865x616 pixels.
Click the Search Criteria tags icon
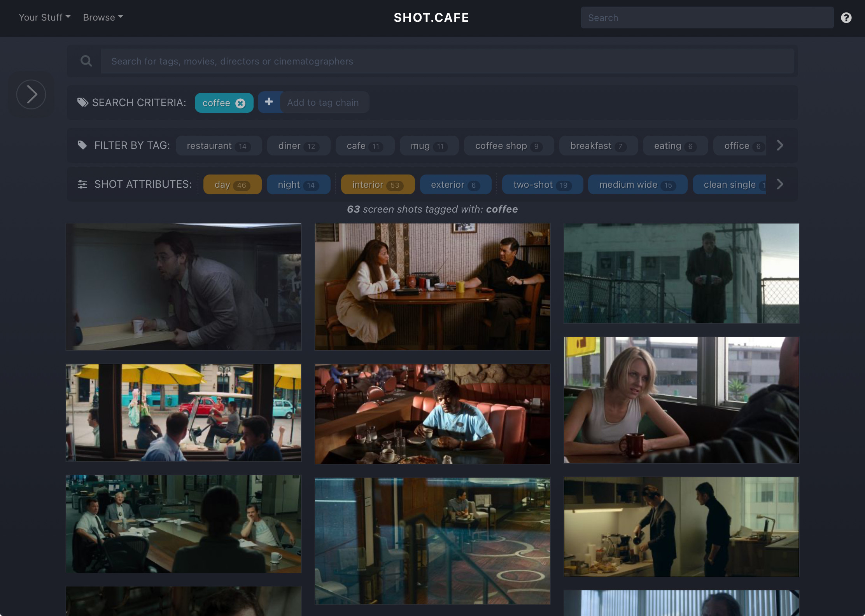82,103
